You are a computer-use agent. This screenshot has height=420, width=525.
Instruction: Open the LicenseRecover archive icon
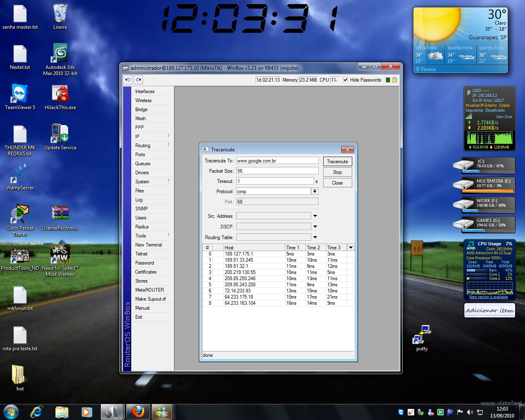60,217
